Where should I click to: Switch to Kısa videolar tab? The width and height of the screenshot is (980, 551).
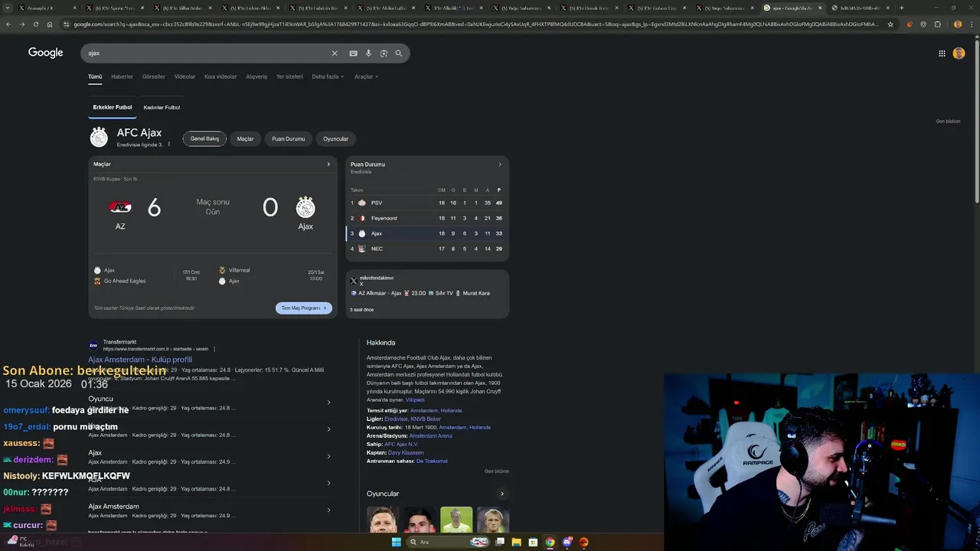pyautogui.click(x=220, y=77)
